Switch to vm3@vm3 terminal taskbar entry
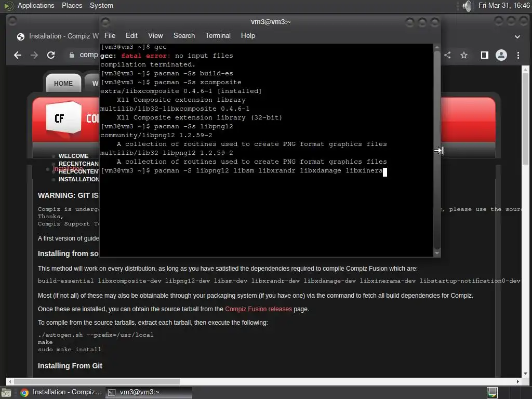The image size is (532, 399). 149,393
